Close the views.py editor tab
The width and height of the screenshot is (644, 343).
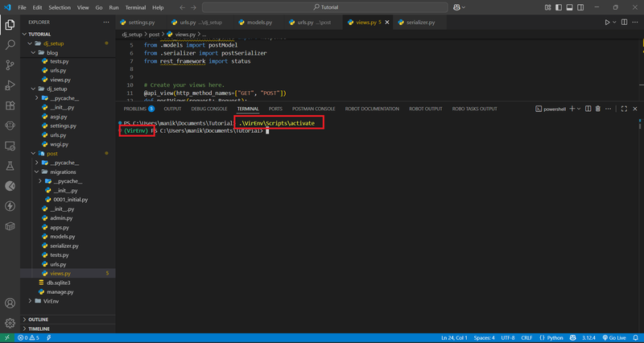[x=387, y=23]
